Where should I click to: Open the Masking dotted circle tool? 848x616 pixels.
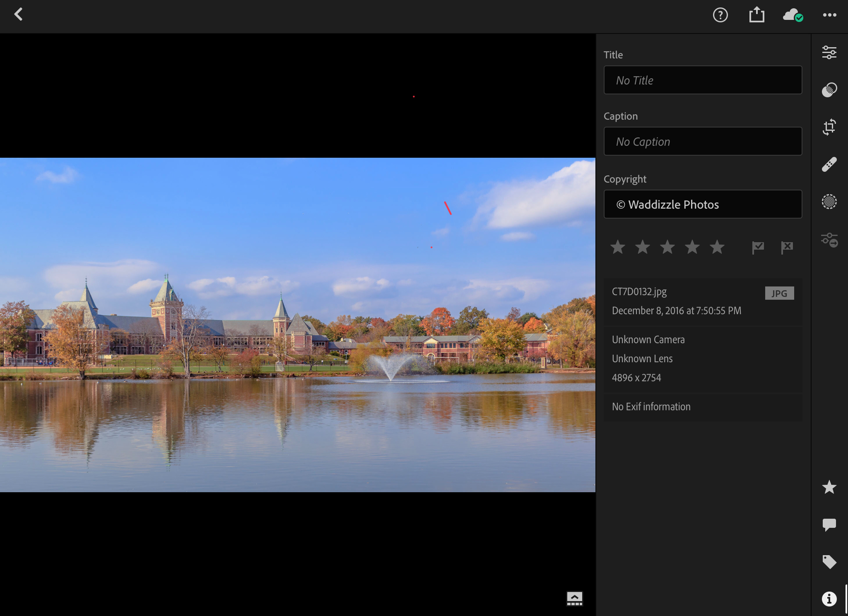pyautogui.click(x=829, y=202)
